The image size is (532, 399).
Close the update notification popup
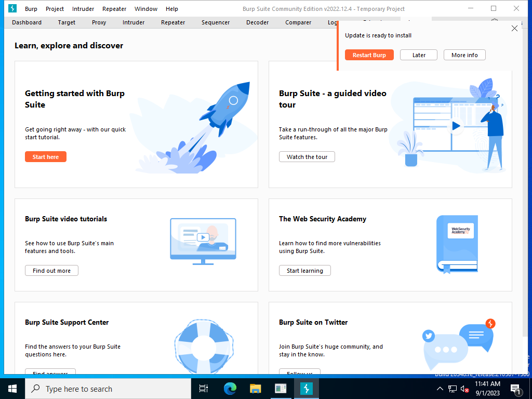tap(514, 29)
